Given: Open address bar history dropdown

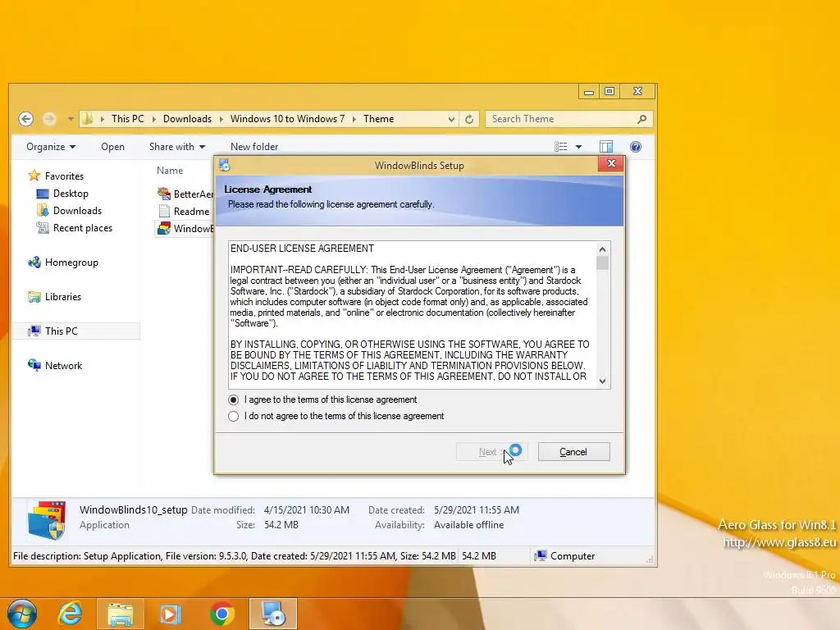Looking at the screenshot, I should [x=451, y=119].
